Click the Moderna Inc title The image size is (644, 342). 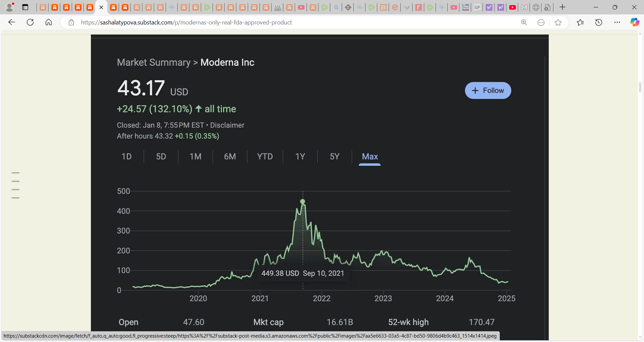coord(227,62)
